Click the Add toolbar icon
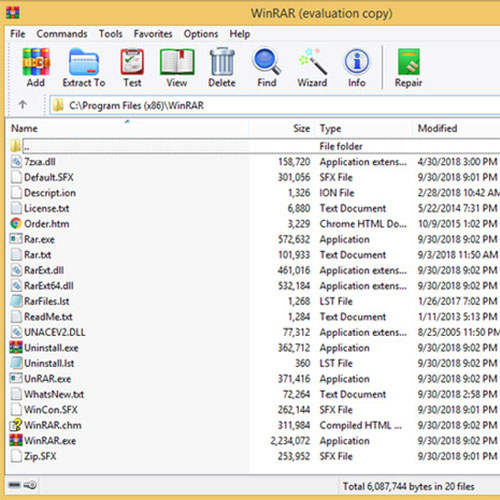Viewport: 500px width, 500px height. [36, 62]
